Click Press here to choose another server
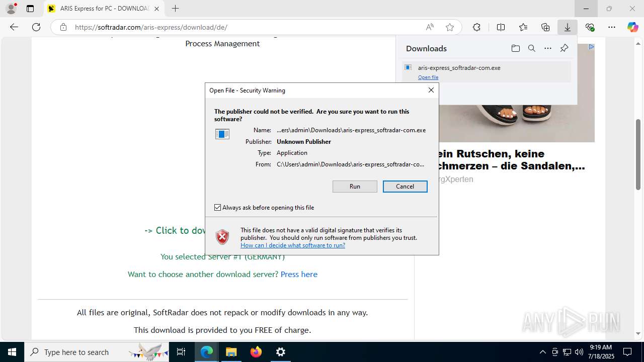 pyautogui.click(x=299, y=274)
